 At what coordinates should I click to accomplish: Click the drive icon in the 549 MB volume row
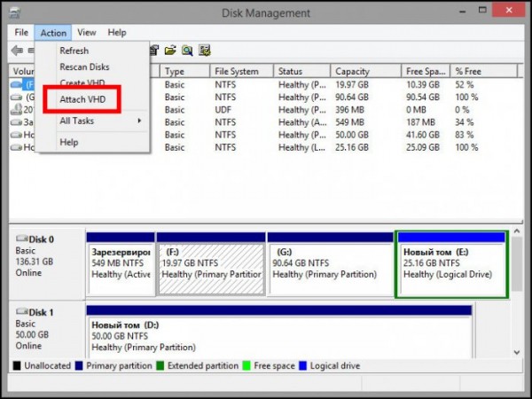click(16, 122)
